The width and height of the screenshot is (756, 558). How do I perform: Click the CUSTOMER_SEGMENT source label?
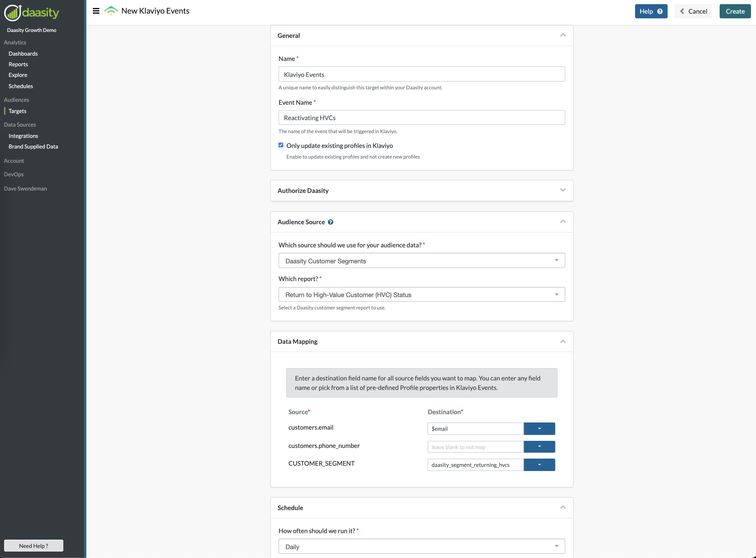[x=321, y=463]
